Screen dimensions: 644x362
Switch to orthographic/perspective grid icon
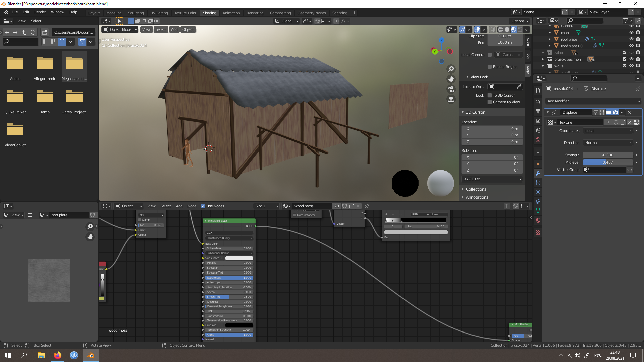[x=451, y=99]
